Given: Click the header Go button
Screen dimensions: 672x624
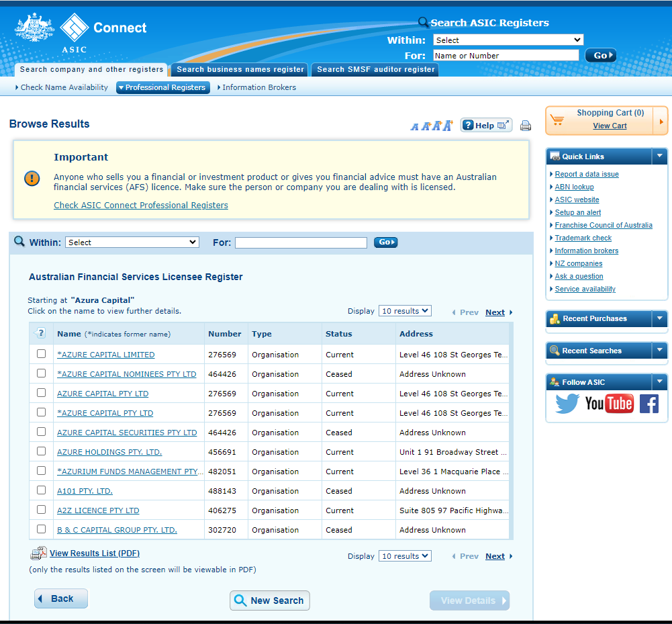Looking at the screenshot, I should tap(601, 55).
